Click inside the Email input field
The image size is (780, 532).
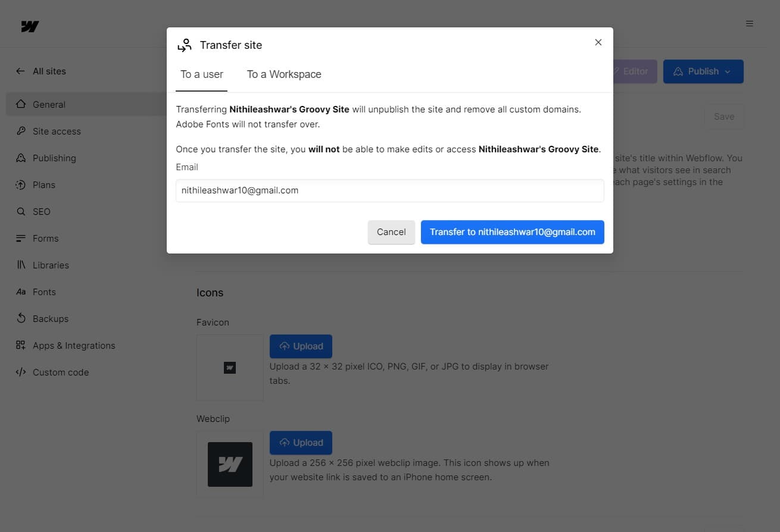tap(390, 190)
